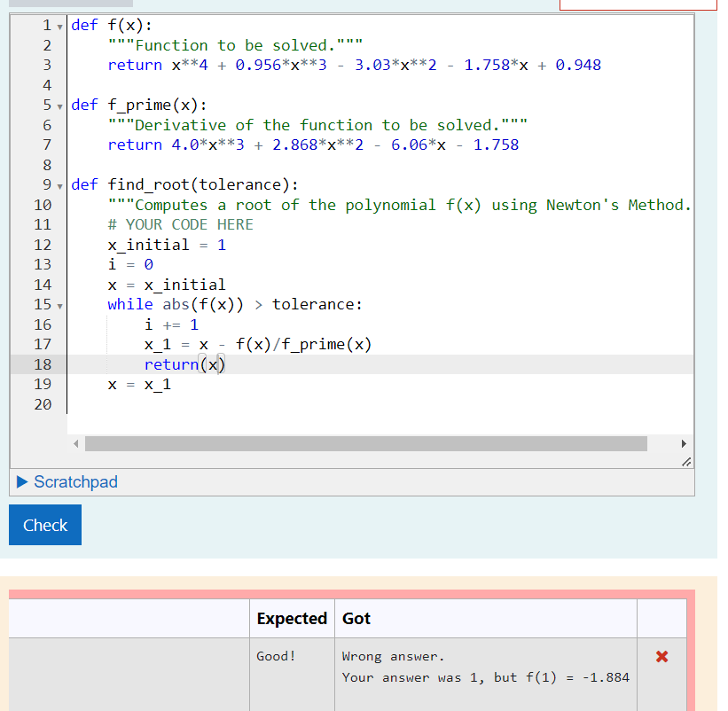
Task: Click the '# YOUR CODE HERE' comment
Action: click(x=181, y=224)
